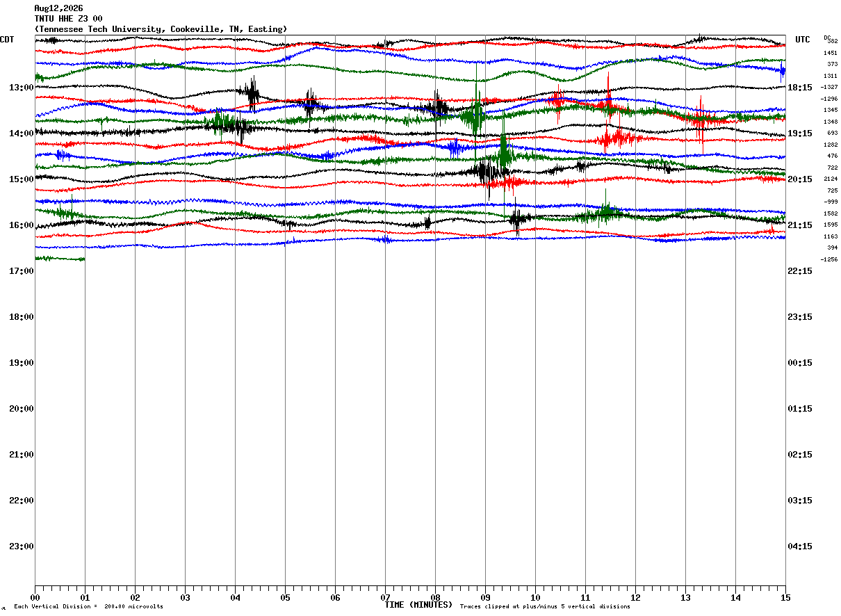Image resolution: width=841 pixels, height=616 pixels.
Task: Click the DC offset value 693
Action: pos(832,133)
